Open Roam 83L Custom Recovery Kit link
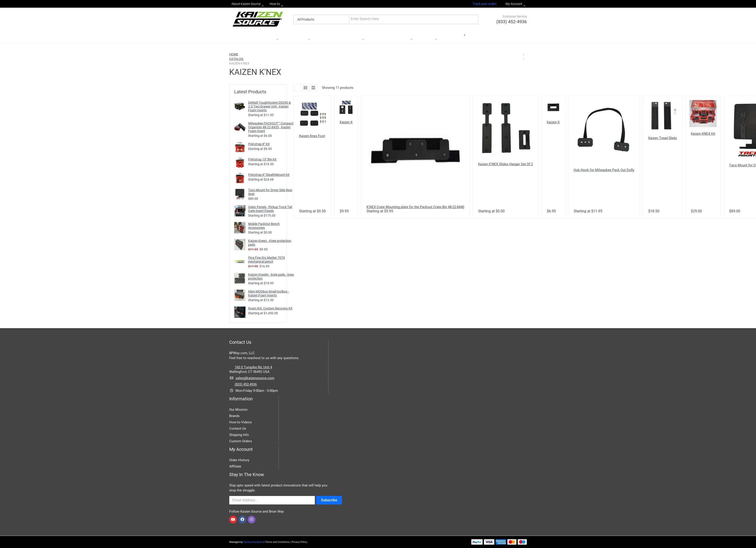The width and height of the screenshot is (756, 548). [x=270, y=308]
